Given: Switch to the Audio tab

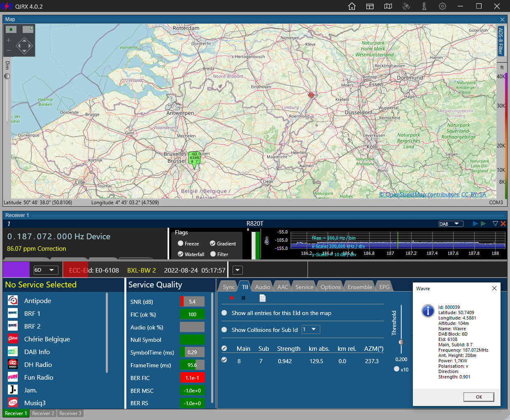Looking at the screenshot, I should [x=263, y=287].
